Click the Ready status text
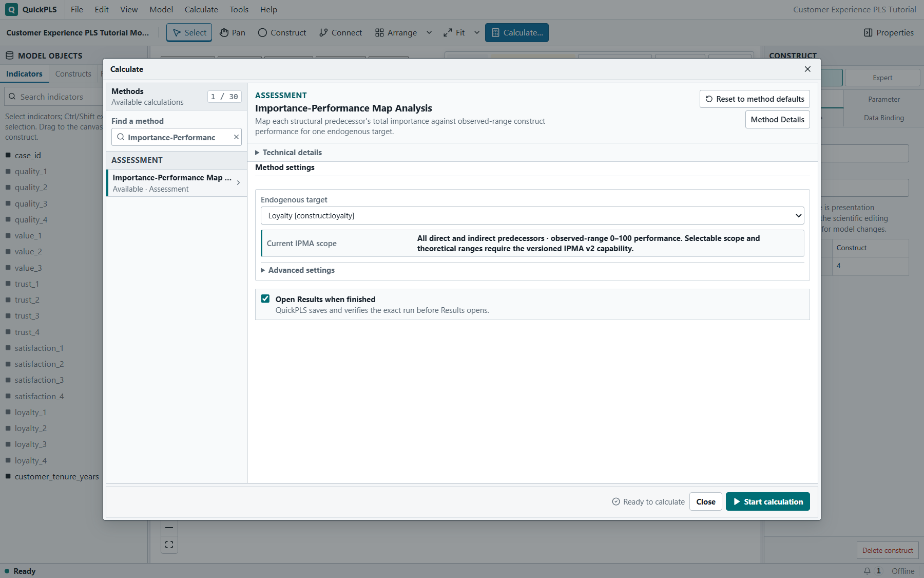Image resolution: width=924 pixels, height=578 pixels. 25,571
